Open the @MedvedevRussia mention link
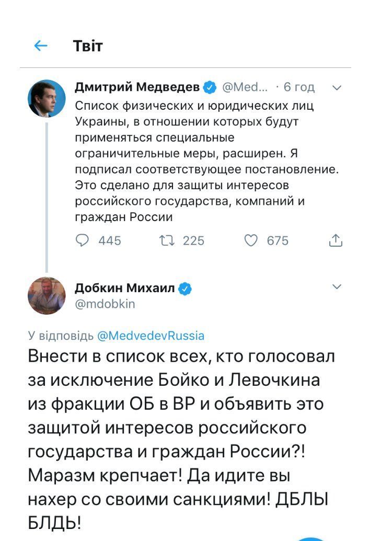The width and height of the screenshot is (392, 541). 151,336
